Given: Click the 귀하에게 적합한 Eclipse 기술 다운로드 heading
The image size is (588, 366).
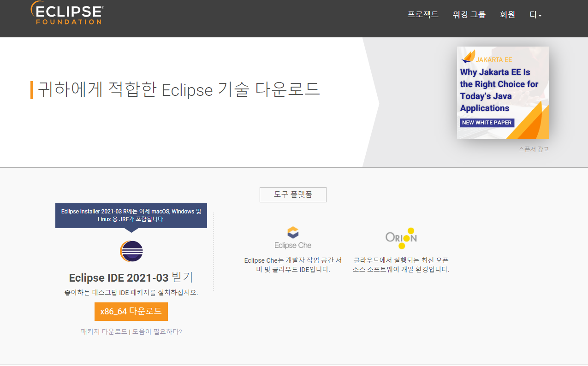Looking at the screenshot, I should coord(178,89).
